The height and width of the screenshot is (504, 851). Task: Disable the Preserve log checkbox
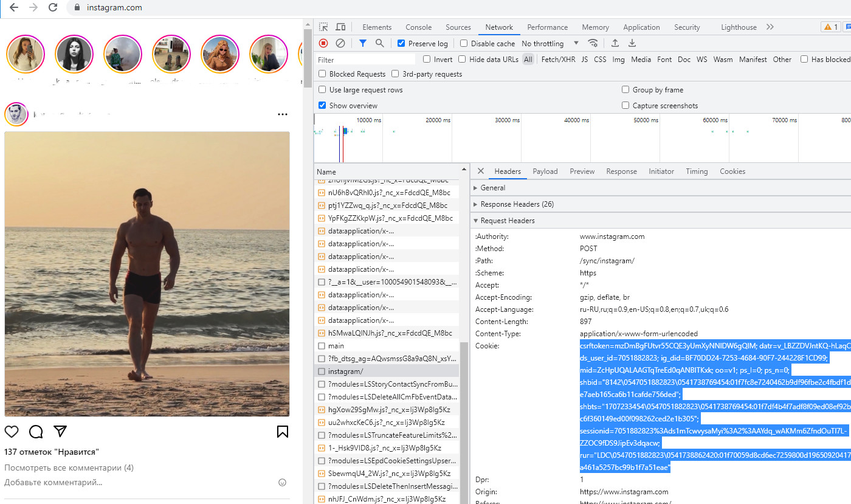(x=401, y=43)
